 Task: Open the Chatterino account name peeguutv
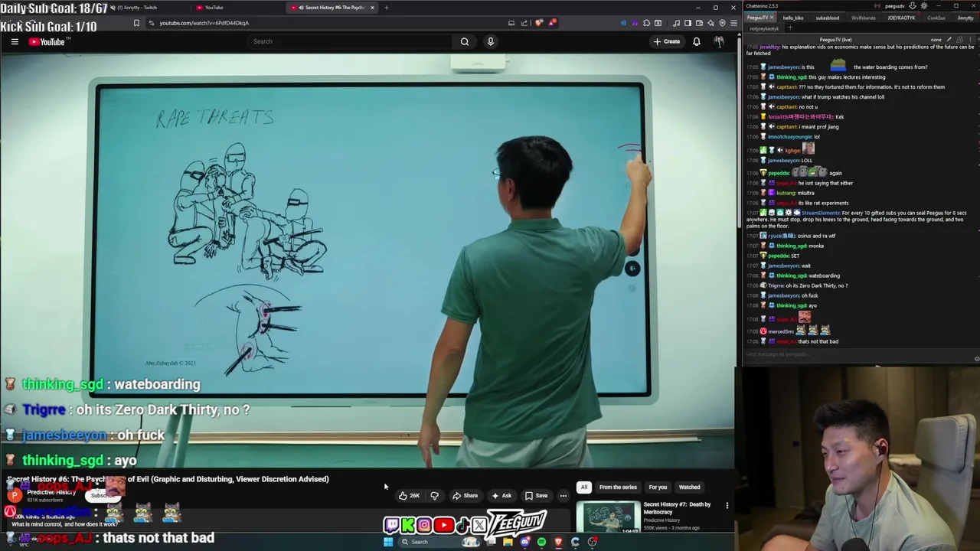pos(895,6)
